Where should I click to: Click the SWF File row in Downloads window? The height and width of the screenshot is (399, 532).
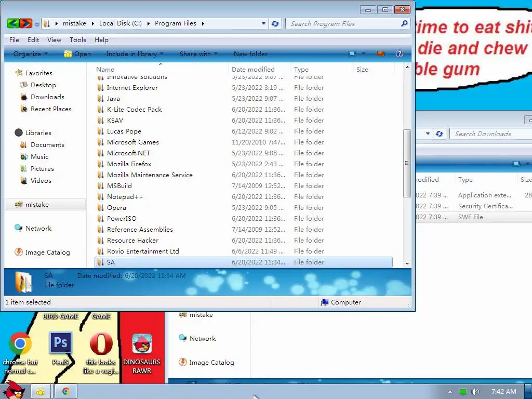pyautogui.click(x=474, y=217)
